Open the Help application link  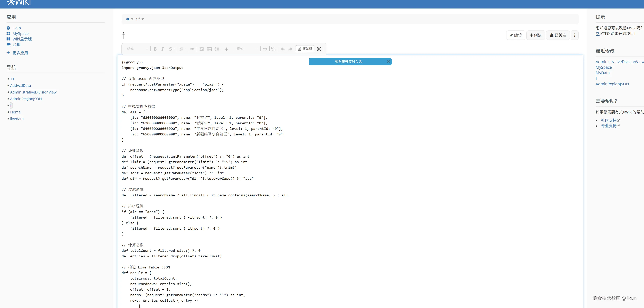pyautogui.click(x=16, y=28)
